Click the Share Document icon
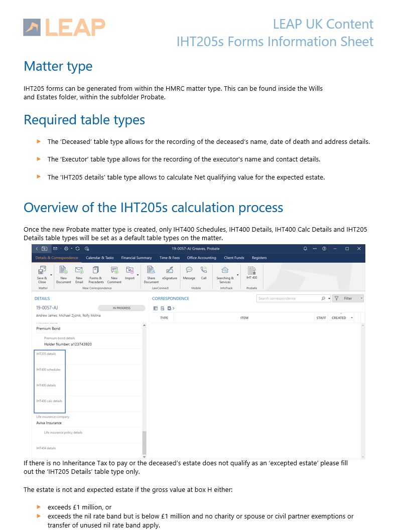Image resolution: width=397 pixels, height=532 pixels. (151, 271)
